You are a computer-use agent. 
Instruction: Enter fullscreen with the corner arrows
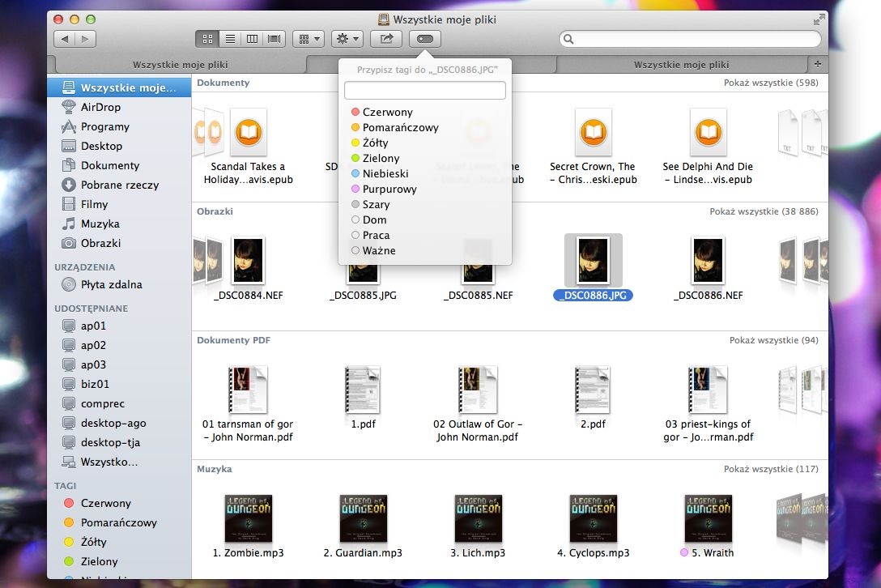click(819, 19)
